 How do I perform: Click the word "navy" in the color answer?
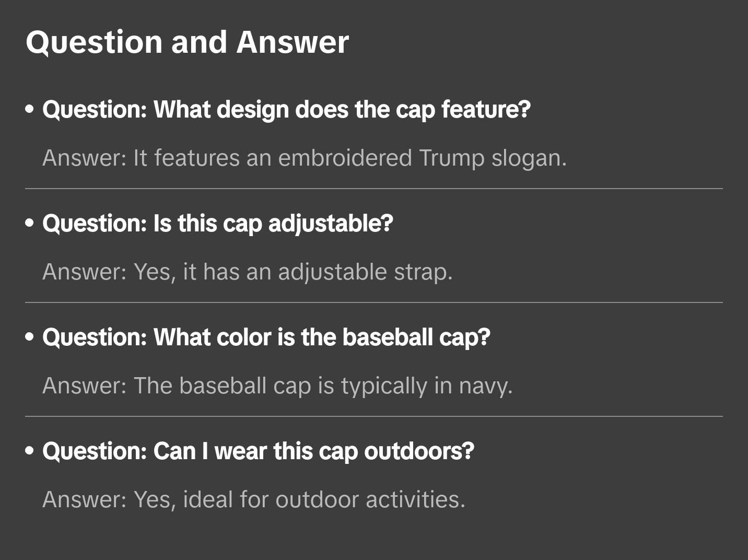pyautogui.click(x=485, y=386)
